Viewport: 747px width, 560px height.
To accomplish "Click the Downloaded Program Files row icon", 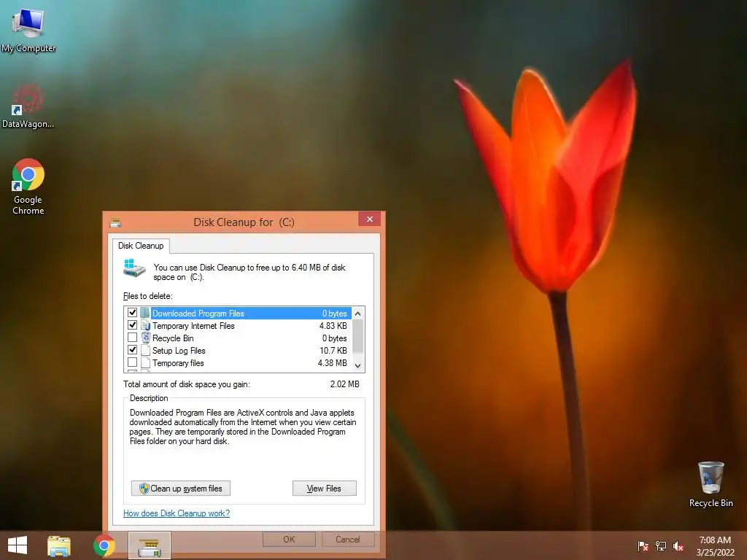I will click(145, 313).
